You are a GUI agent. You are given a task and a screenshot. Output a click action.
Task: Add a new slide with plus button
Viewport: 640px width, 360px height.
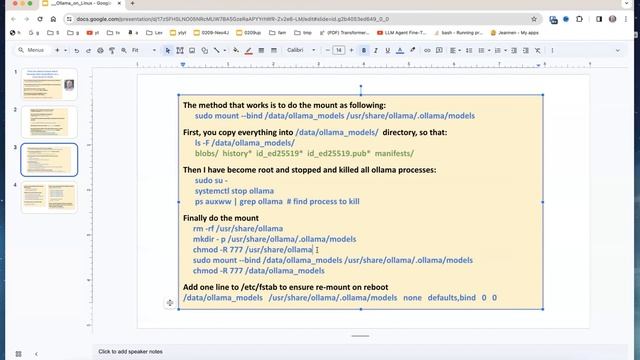tap(57, 50)
